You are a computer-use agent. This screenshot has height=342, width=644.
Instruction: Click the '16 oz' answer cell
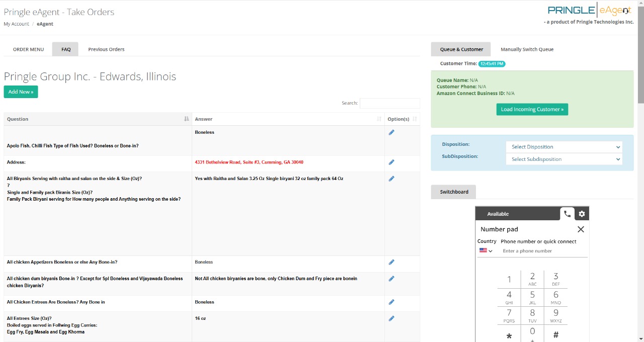pyautogui.click(x=288, y=326)
